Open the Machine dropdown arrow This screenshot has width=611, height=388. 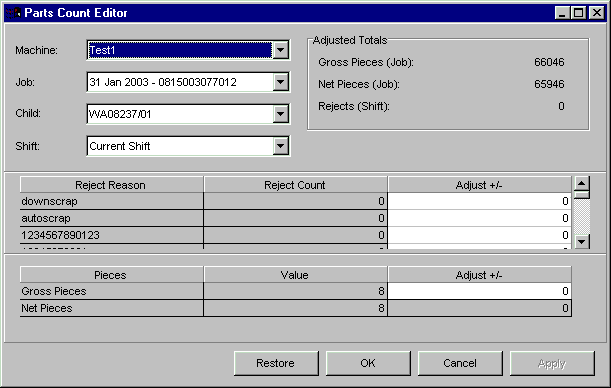(281, 50)
